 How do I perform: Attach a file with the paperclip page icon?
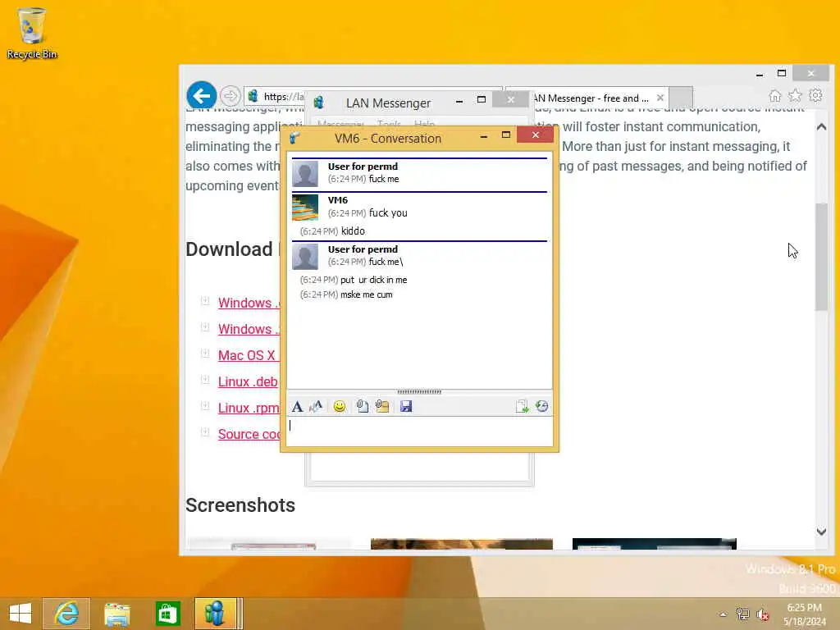click(x=362, y=407)
